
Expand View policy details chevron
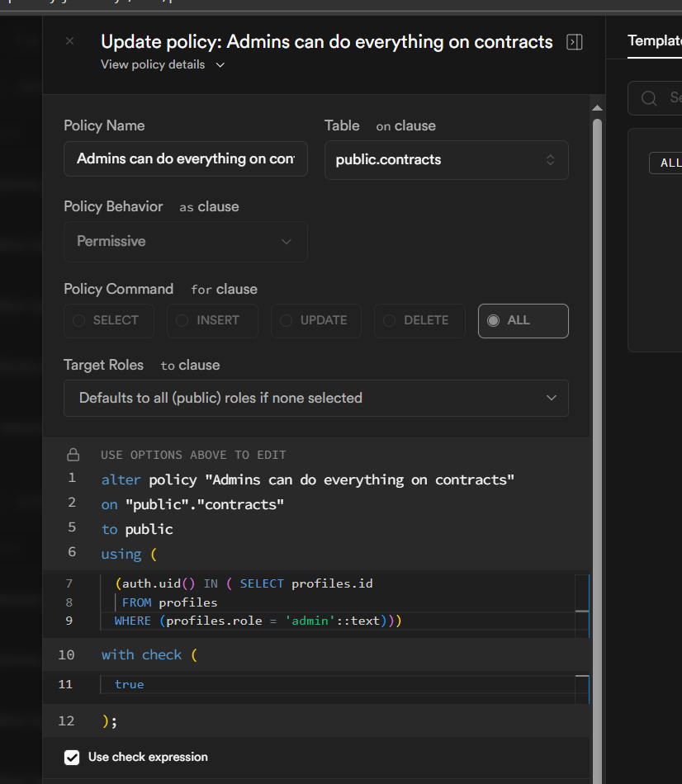220,65
